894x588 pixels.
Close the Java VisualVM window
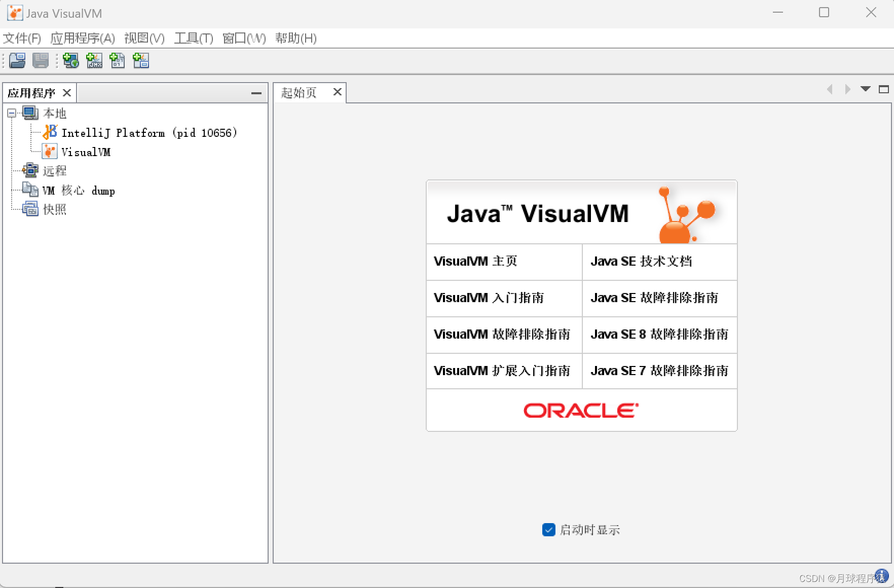click(x=871, y=12)
